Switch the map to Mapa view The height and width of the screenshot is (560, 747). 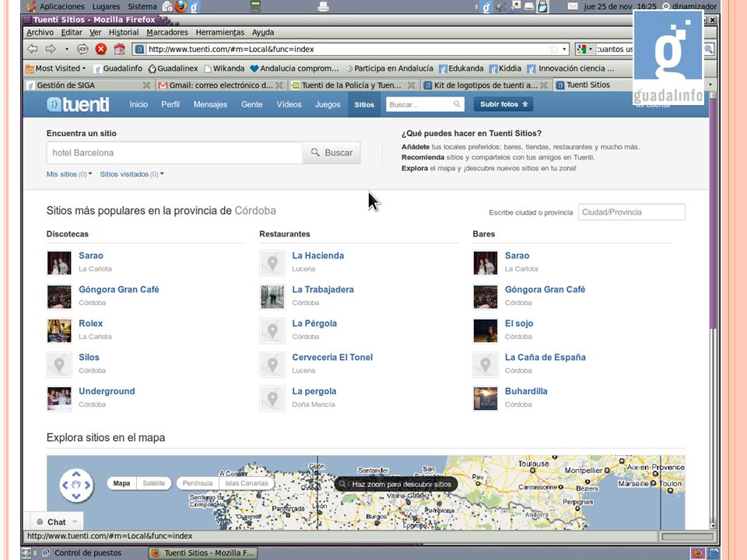[121, 483]
